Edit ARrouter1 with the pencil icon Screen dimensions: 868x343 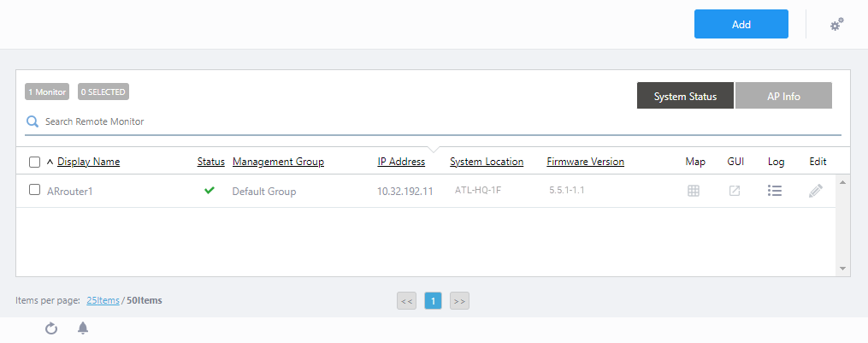tap(816, 191)
